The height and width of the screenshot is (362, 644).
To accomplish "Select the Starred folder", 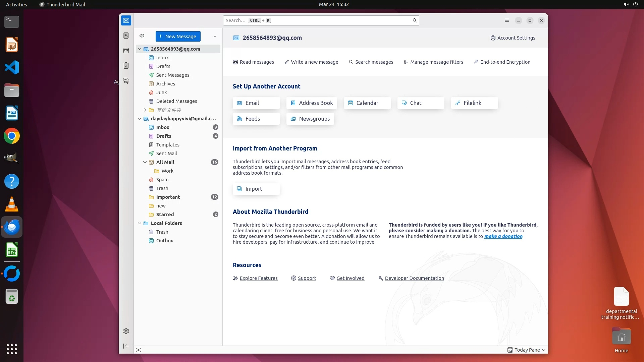I will tap(165, 215).
